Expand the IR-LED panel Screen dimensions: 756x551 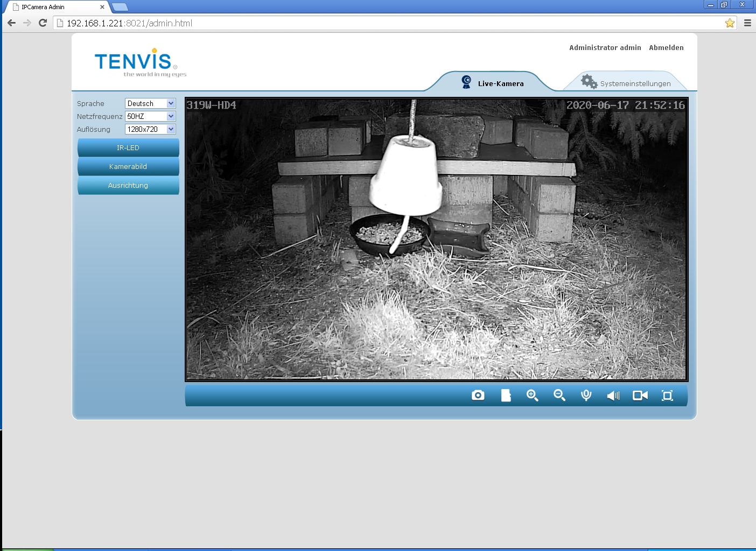(128, 147)
